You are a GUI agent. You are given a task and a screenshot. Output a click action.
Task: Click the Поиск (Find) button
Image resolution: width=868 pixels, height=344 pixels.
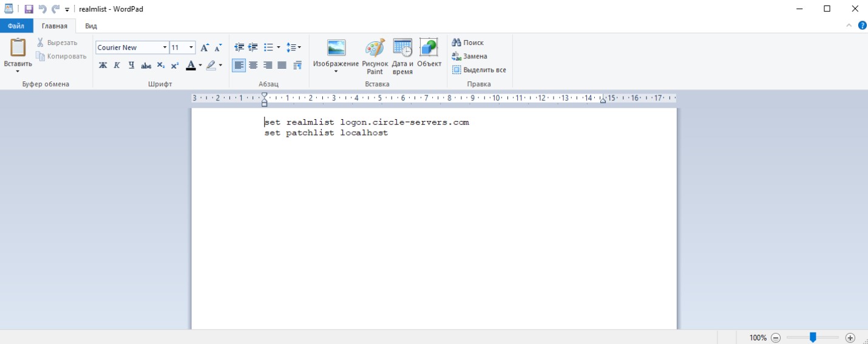pos(468,43)
